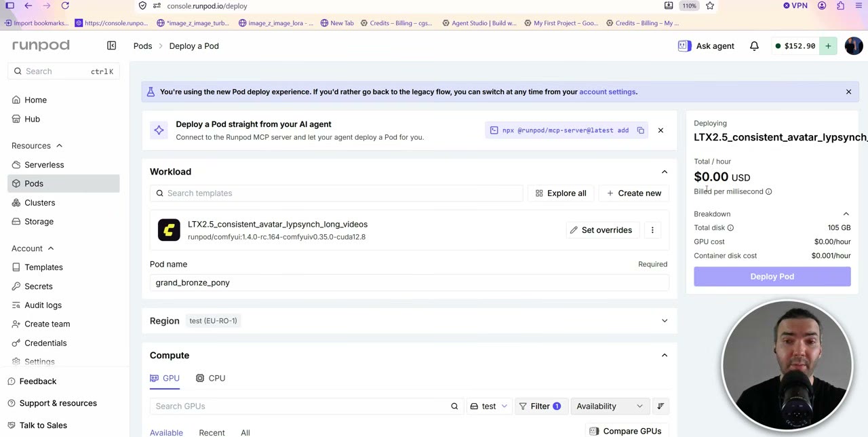This screenshot has height=437, width=868.
Task: Click the GPU search magnifier icon
Action: click(454, 406)
